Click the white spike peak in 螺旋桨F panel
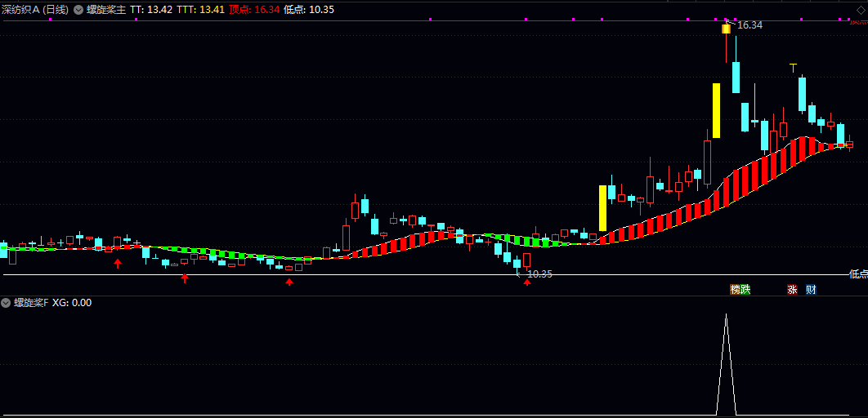This screenshot has width=868, height=418. point(727,314)
